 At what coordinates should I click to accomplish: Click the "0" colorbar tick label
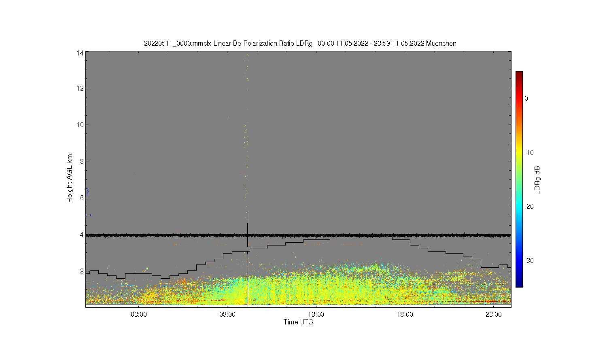526,98
